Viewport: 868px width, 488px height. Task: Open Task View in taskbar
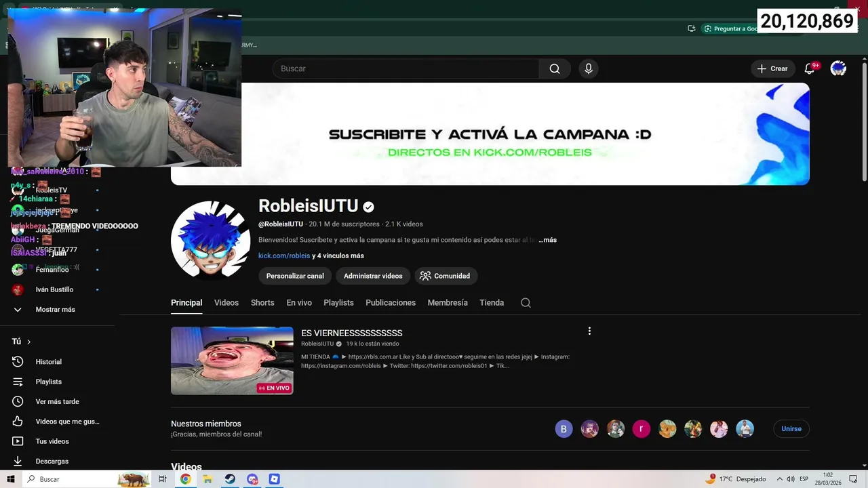(163, 479)
